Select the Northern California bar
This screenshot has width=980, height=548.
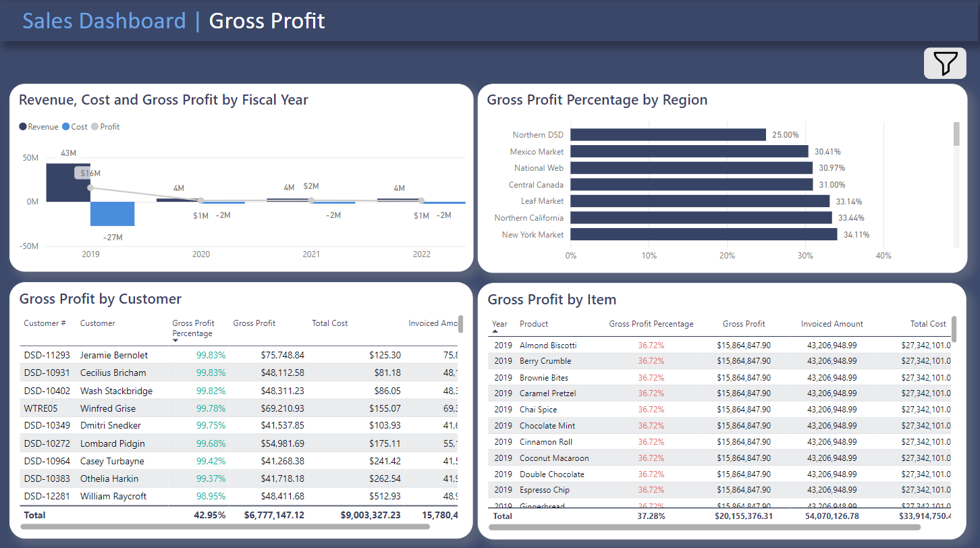[x=701, y=217]
